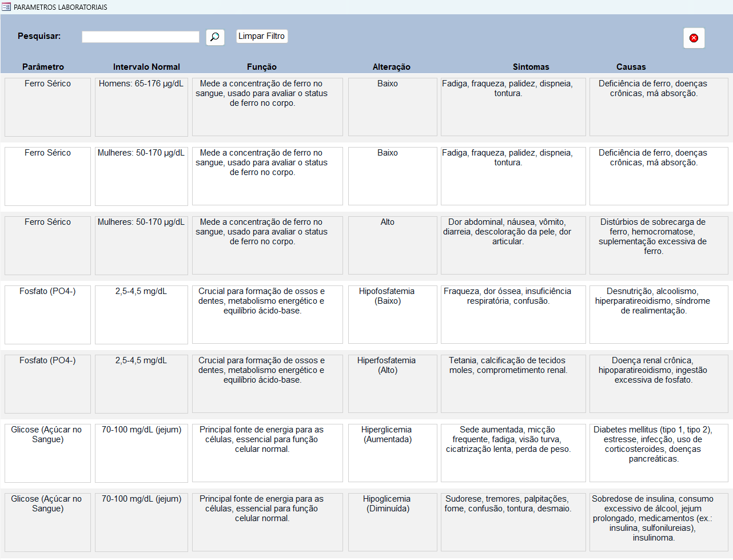
Task: Select the Hipofosfatemia (Baixo) field
Action: pyautogui.click(x=392, y=314)
